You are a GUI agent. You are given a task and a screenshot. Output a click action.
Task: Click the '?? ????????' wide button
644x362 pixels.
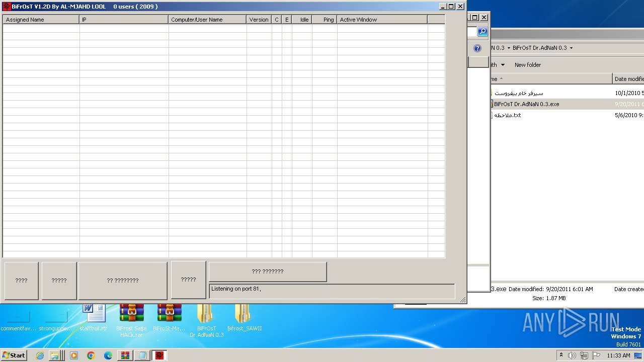(123, 281)
